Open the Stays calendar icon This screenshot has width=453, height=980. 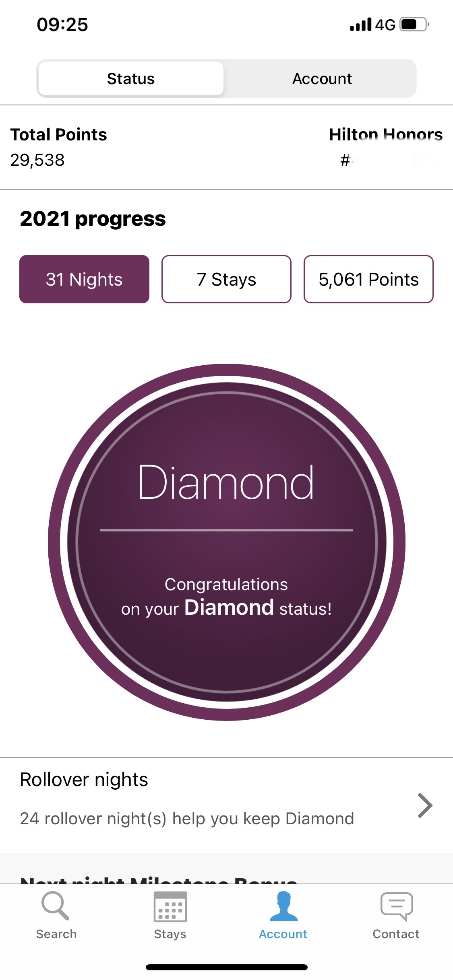(x=170, y=906)
